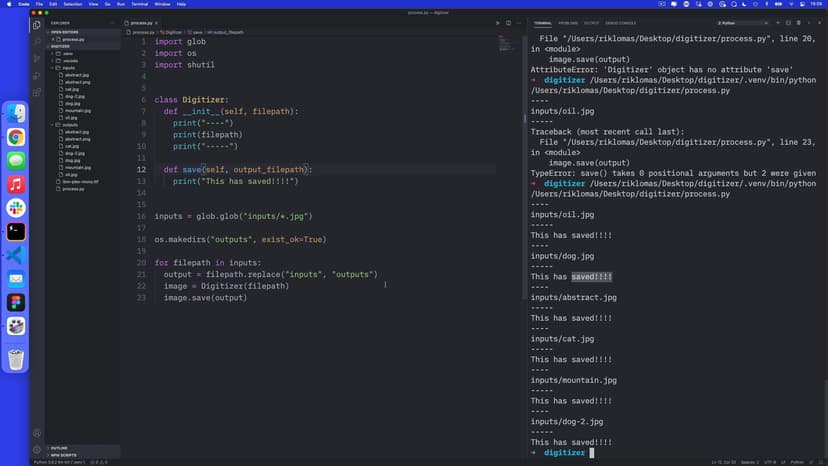Click the Run Python File play icon
This screenshot has height=466, width=828.
(x=497, y=22)
